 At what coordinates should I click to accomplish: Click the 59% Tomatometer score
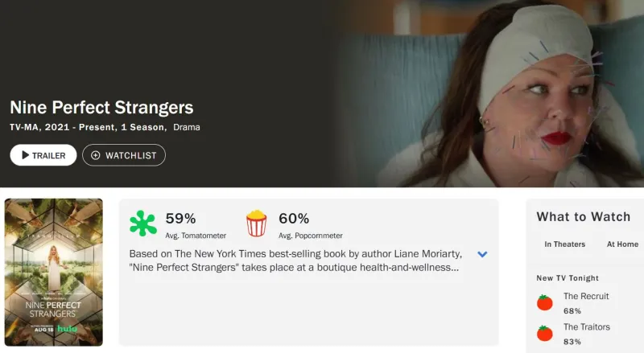180,218
